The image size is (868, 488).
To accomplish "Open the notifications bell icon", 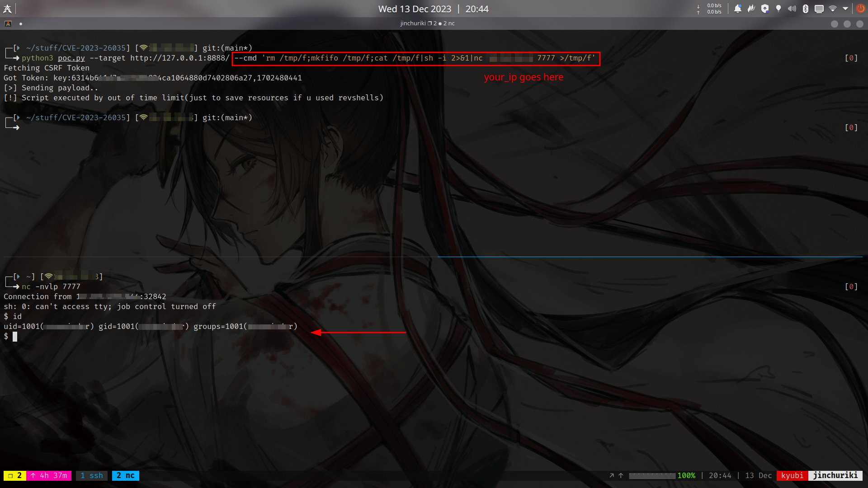I will 738,9.
